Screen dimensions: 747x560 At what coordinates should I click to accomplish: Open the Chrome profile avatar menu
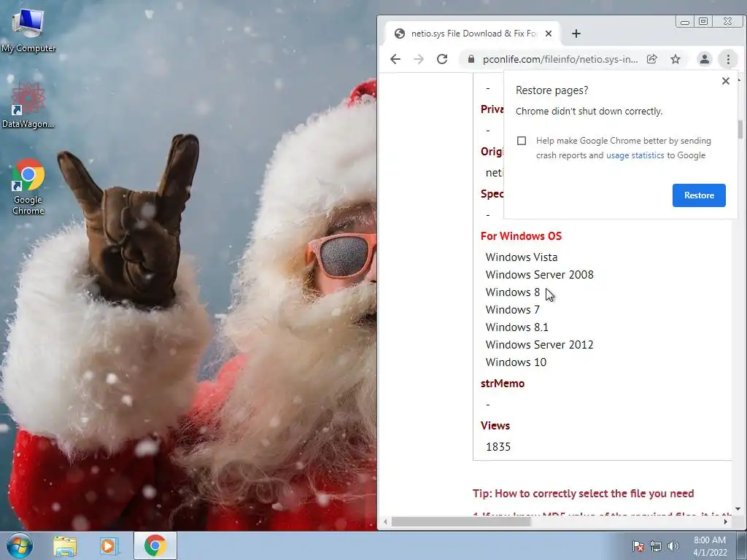(x=704, y=59)
